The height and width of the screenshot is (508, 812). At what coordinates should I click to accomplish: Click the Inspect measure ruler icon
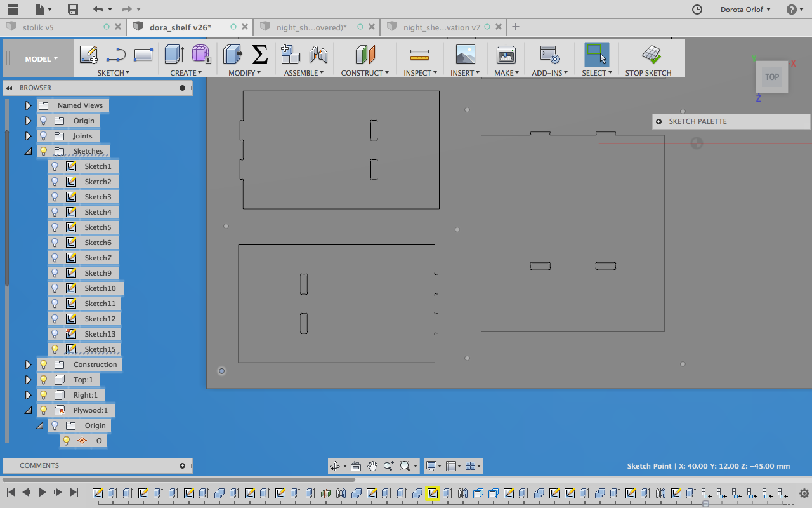[x=419, y=55]
